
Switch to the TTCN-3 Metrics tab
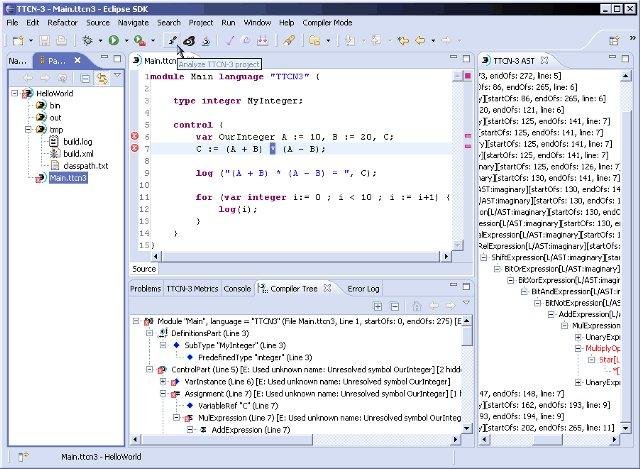coord(192,289)
